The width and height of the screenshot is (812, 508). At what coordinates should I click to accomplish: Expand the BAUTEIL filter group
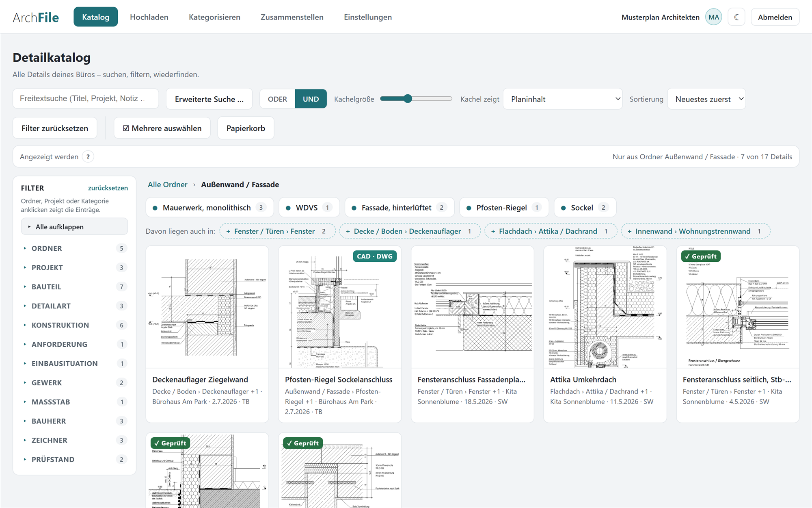coord(74,287)
